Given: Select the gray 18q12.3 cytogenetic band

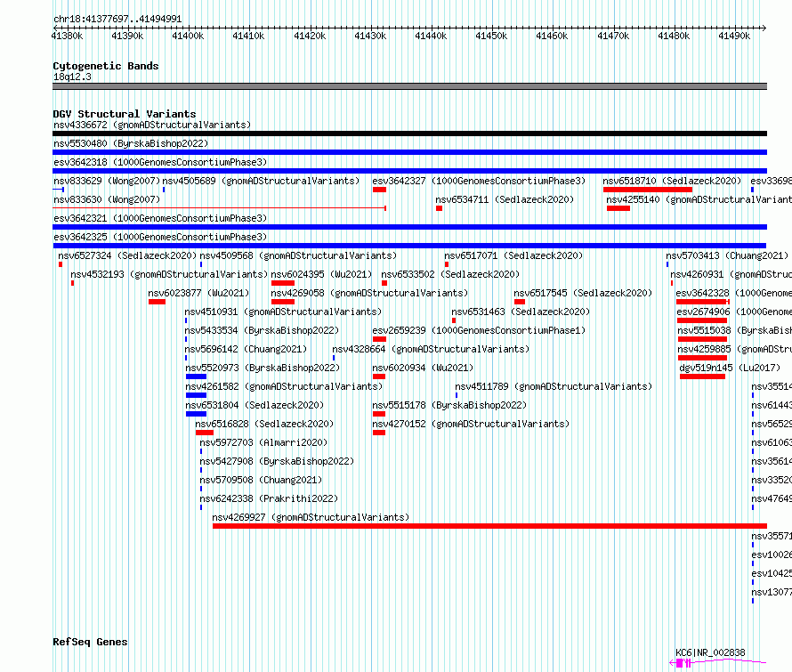Looking at the screenshot, I should click(409, 86).
